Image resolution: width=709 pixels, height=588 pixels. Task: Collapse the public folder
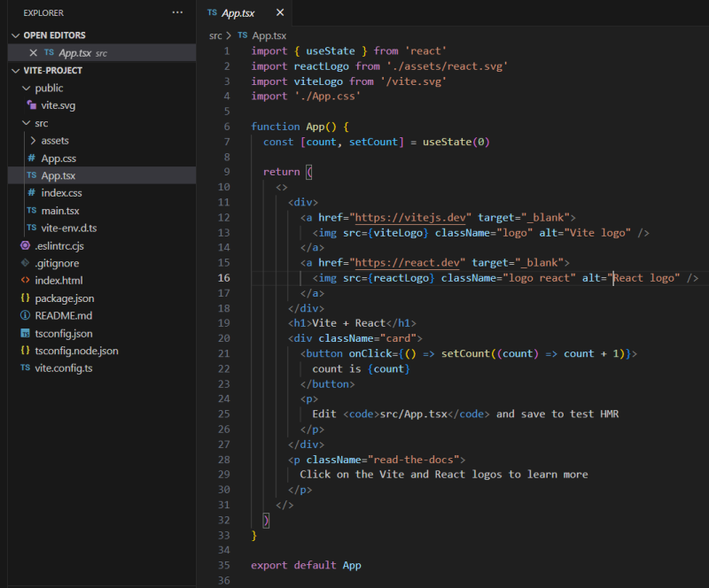point(26,89)
